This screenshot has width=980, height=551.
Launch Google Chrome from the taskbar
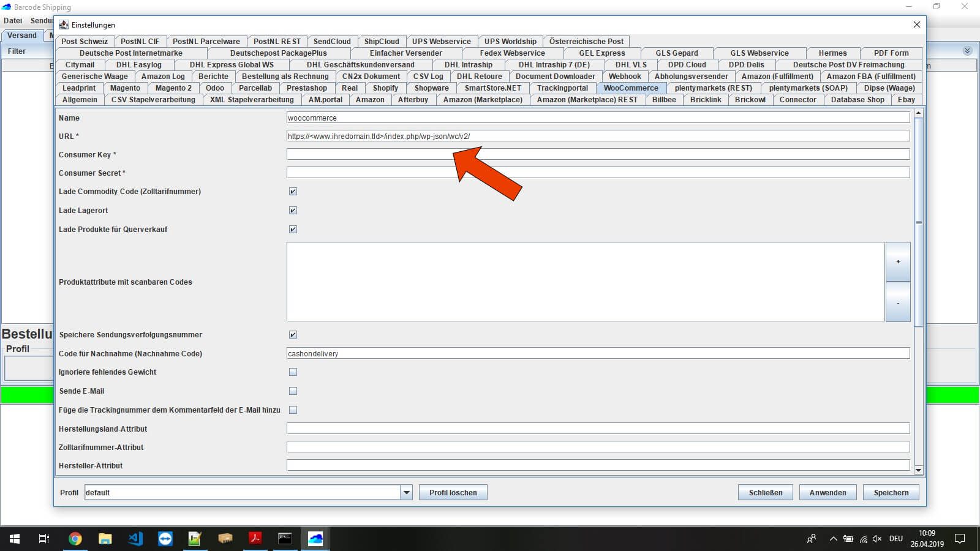click(x=75, y=539)
